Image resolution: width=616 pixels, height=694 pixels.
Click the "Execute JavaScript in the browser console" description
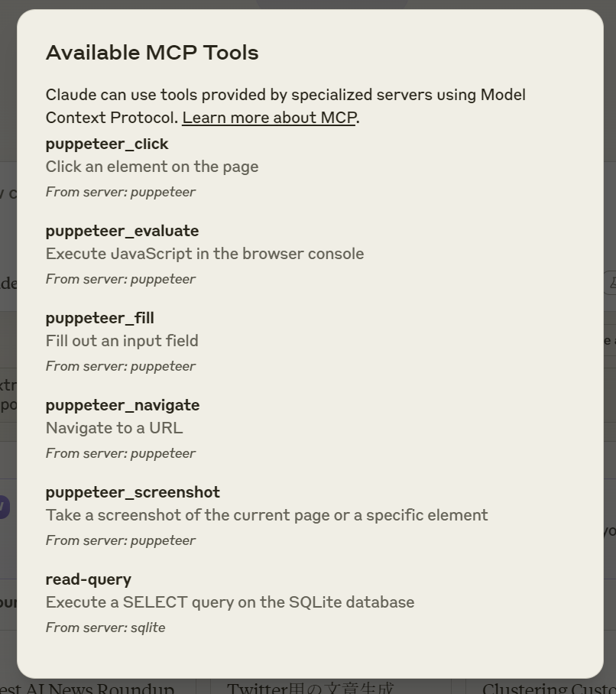[205, 254]
